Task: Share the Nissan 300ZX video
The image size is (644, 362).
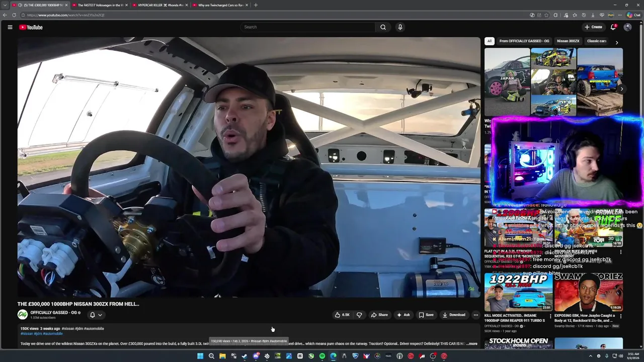Action: tap(379, 315)
